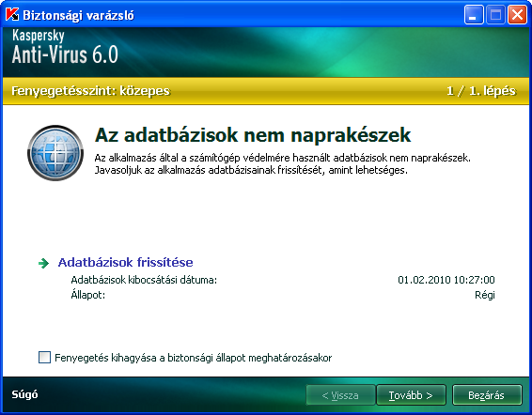Open the Adatbázisok frissítése link
This screenshot has height=415, width=532.
click(125, 263)
